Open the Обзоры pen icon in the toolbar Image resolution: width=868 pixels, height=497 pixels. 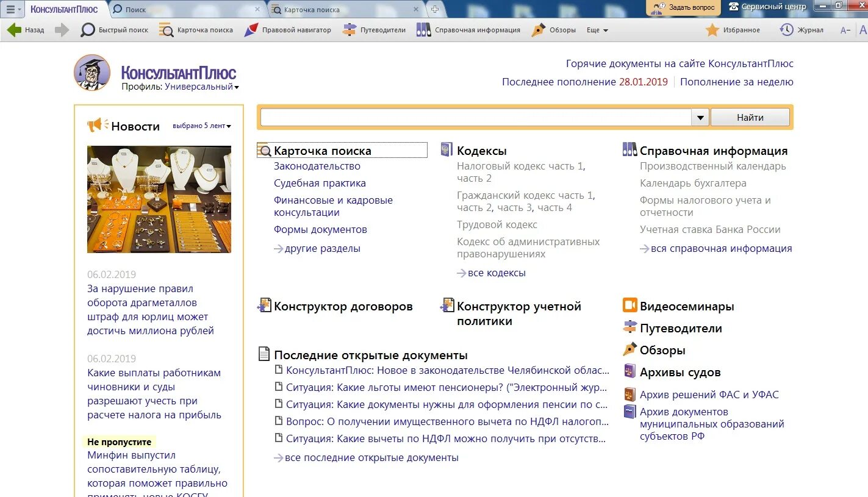538,30
